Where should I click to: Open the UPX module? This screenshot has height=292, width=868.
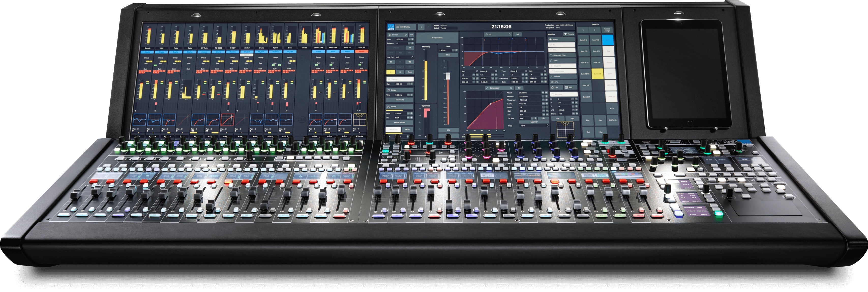[557, 87]
